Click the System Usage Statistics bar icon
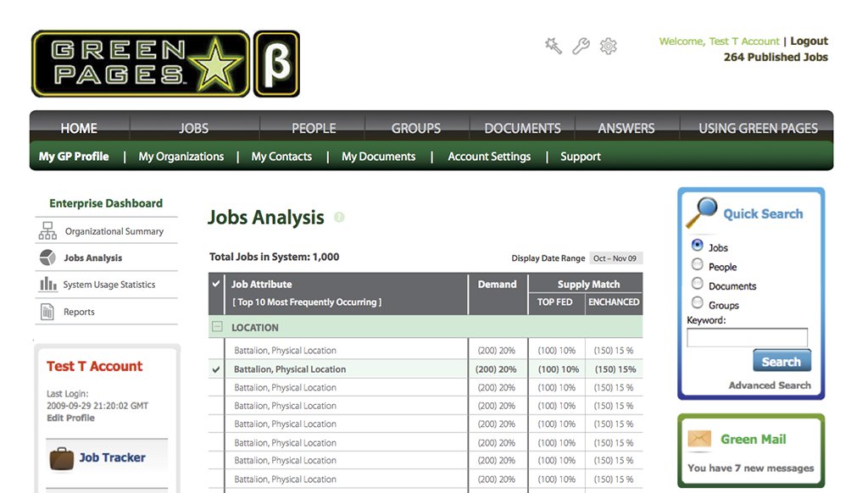Screen dimensions: 868x493 47,285
